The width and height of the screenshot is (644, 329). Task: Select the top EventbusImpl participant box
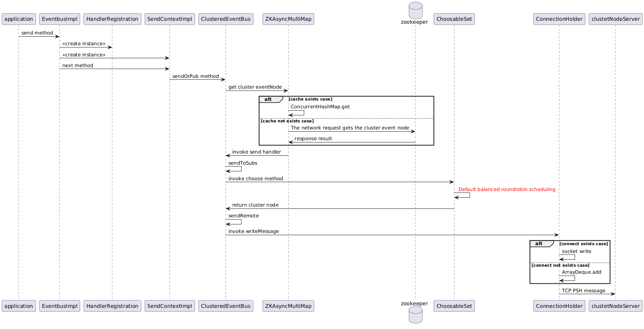point(59,19)
